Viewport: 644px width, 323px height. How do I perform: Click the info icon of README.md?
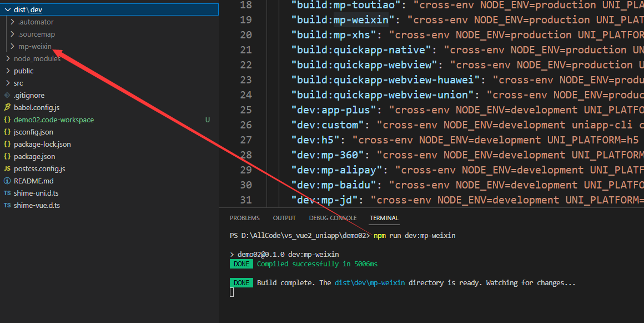click(7, 181)
